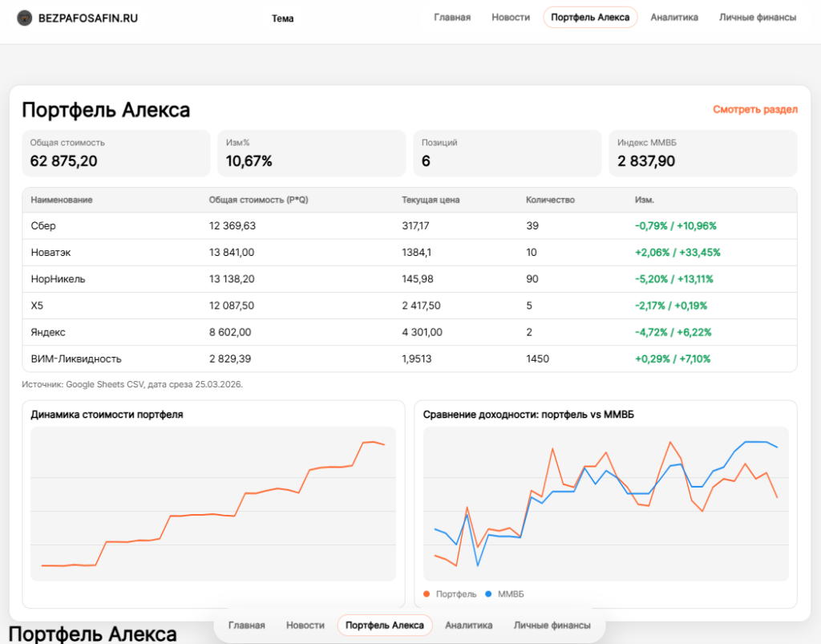Open Новости in the bottom floating bar
Screen dimensions: 821x644
pyautogui.click(x=305, y=625)
